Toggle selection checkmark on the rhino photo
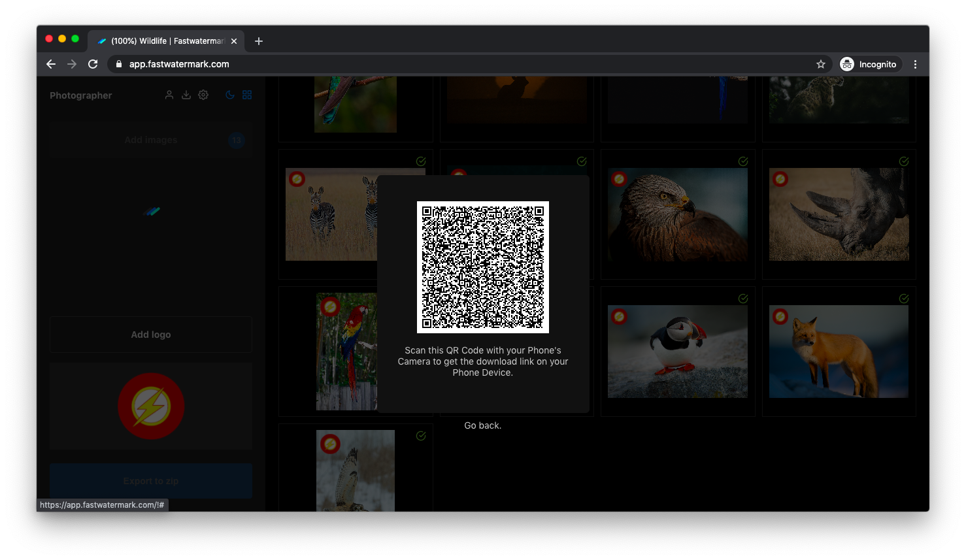 coord(903,161)
